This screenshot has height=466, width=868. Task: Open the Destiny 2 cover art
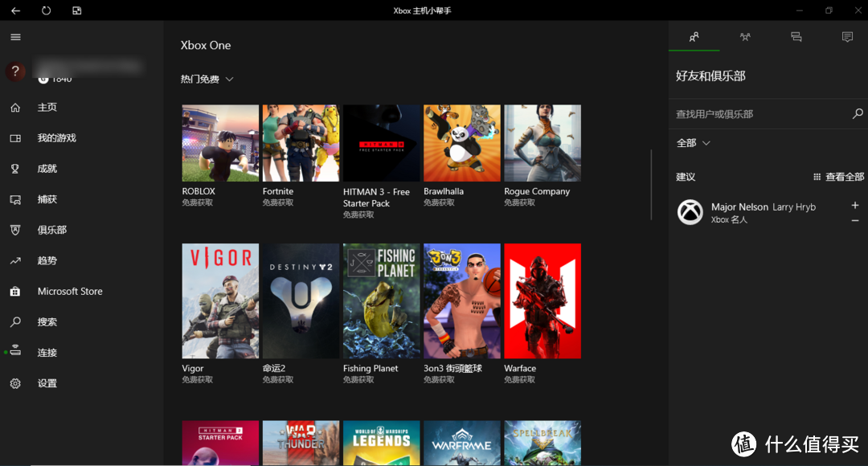(301, 301)
